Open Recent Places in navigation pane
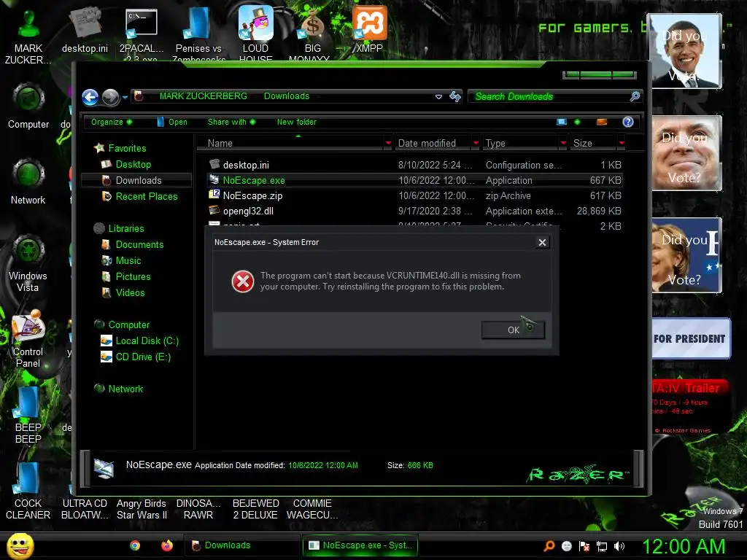 click(140, 196)
